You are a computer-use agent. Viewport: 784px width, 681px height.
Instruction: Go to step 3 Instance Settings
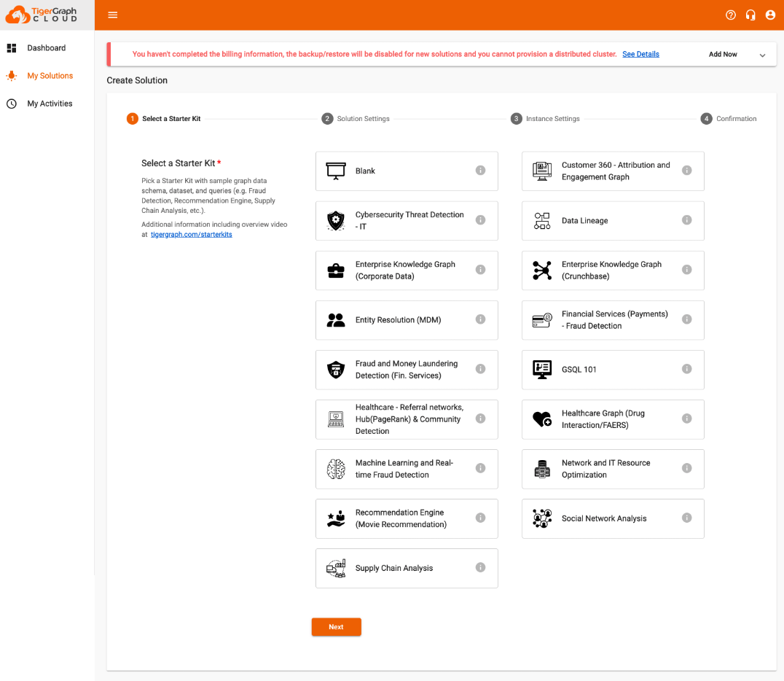pos(545,119)
